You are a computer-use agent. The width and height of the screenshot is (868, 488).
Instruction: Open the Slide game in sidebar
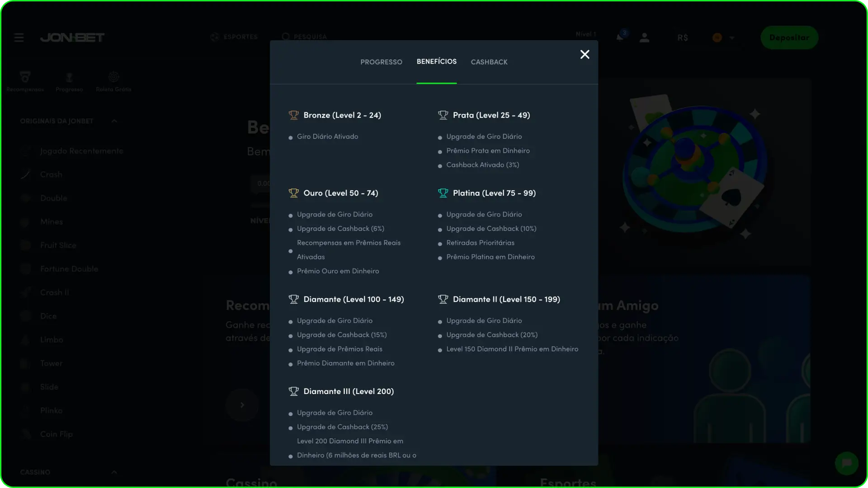tap(39, 387)
